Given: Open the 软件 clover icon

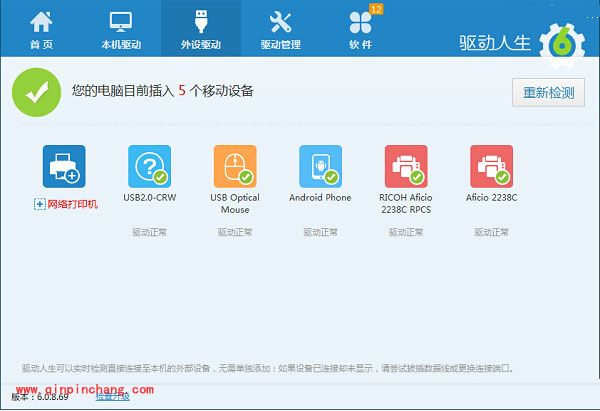Looking at the screenshot, I should [360, 23].
